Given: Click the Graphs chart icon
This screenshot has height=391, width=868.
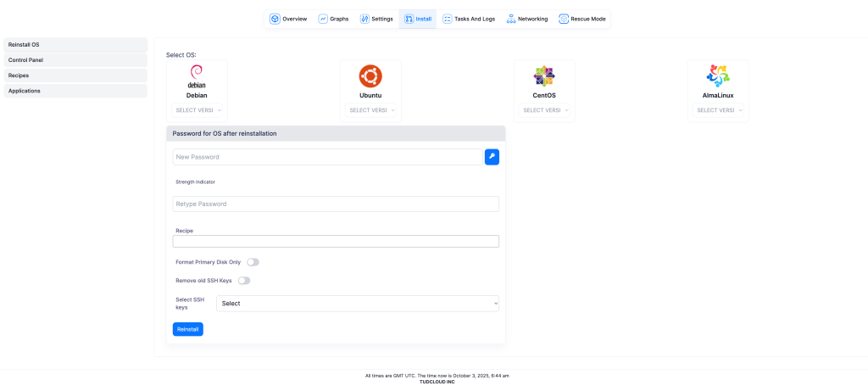Looking at the screenshot, I should point(323,19).
